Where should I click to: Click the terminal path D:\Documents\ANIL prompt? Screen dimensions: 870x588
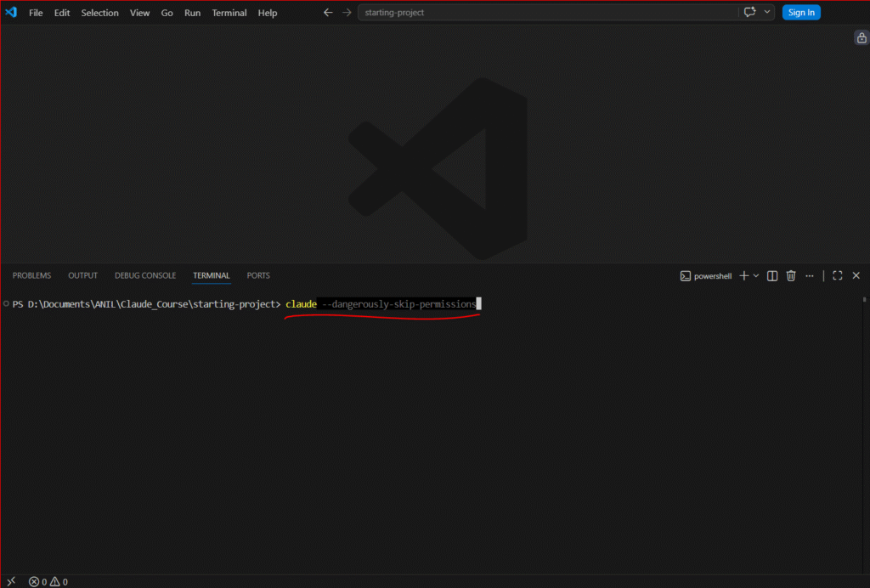[x=146, y=304]
